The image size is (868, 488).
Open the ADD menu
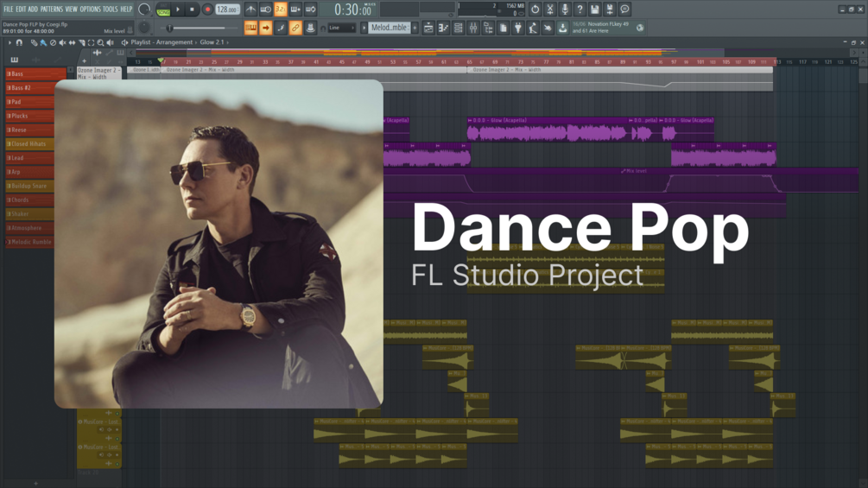[x=33, y=10]
